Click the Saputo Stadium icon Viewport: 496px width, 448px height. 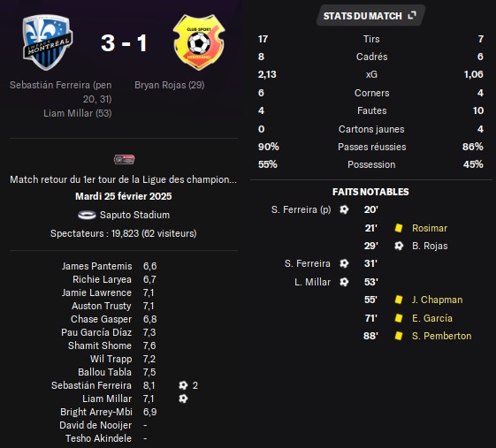(x=87, y=215)
